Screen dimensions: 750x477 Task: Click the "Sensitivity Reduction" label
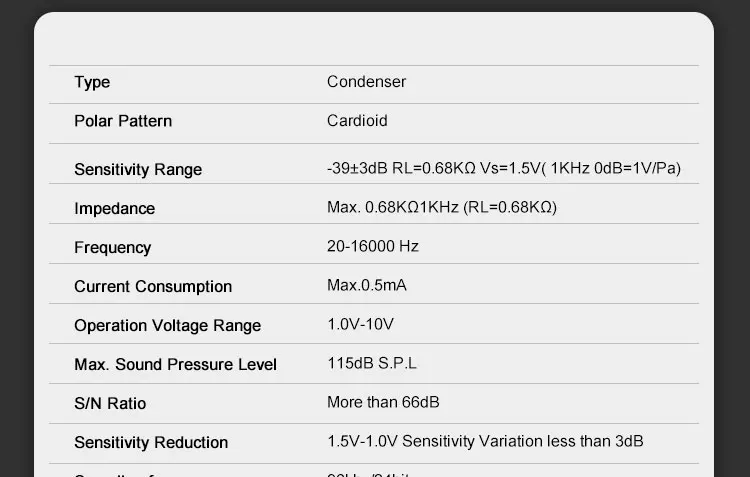(151, 442)
